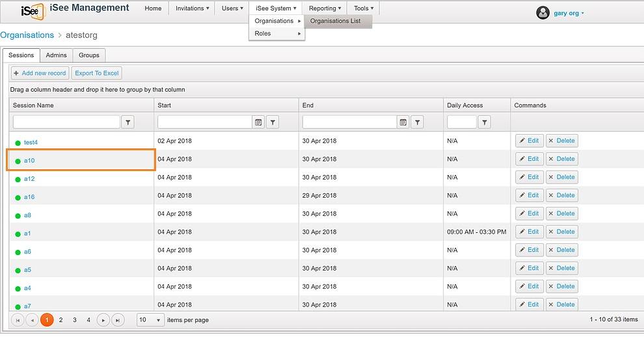This screenshot has height=337, width=644.
Task: Open the a10 session link
Action: click(29, 161)
